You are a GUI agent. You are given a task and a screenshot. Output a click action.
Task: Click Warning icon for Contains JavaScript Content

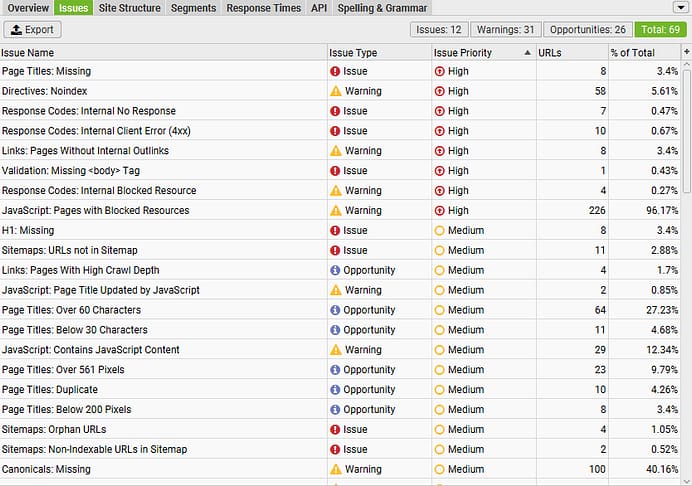[x=336, y=350]
